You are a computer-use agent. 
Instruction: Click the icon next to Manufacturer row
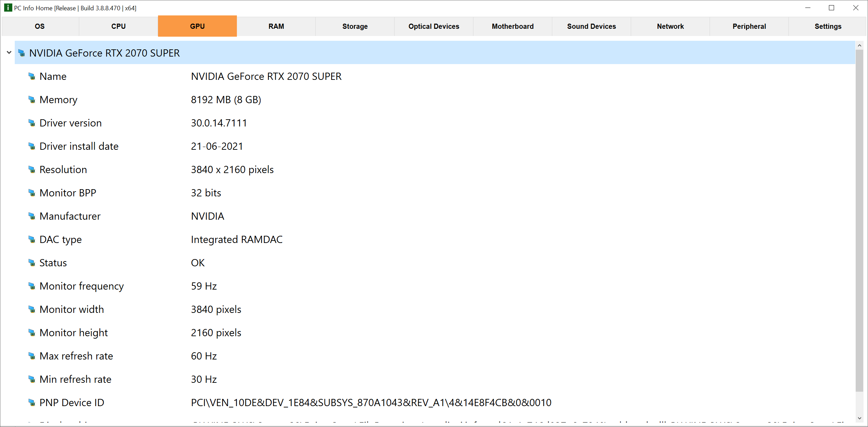coord(32,216)
